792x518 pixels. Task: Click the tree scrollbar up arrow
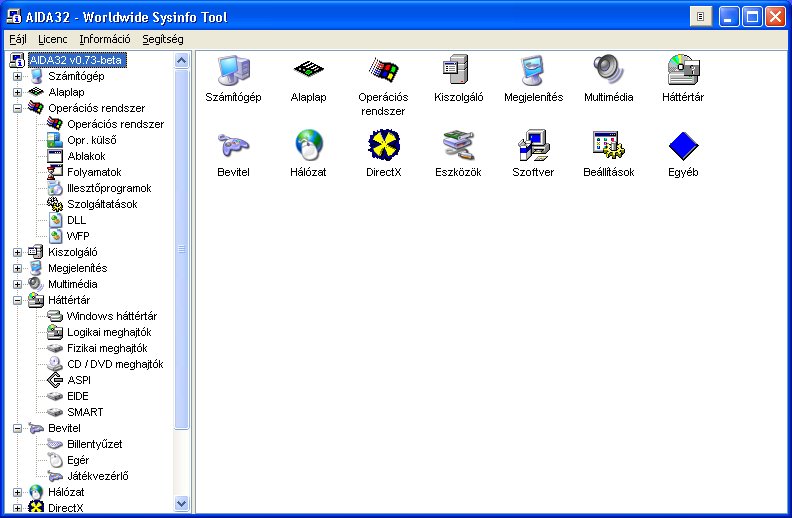tap(181, 61)
